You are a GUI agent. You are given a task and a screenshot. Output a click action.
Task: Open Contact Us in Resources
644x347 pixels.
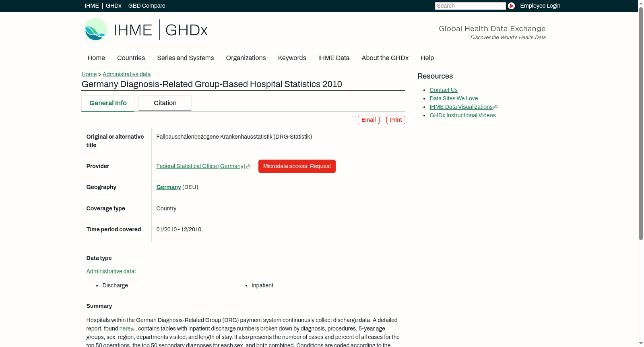click(444, 90)
